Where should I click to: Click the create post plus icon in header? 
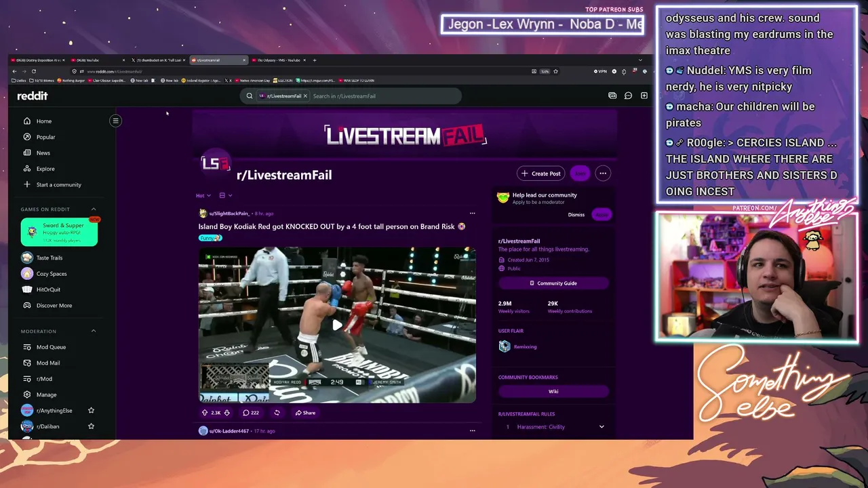pyautogui.click(x=644, y=96)
